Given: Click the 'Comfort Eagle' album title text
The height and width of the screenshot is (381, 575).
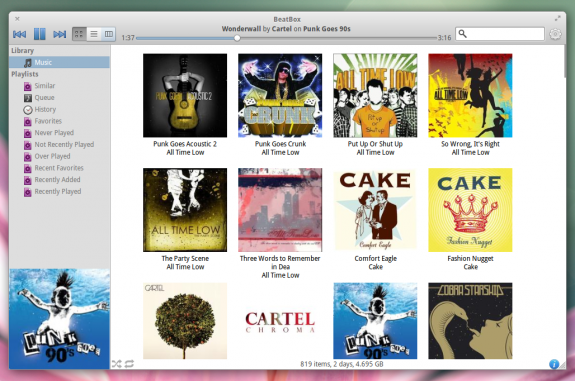Looking at the screenshot, I should pyautogui.click(x=376, y=258).
